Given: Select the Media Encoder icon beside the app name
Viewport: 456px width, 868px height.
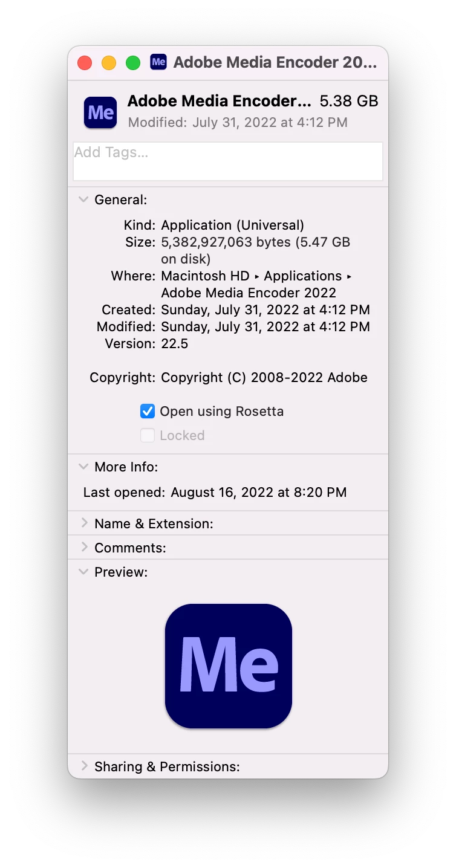Looking at the screenshot, I should point(100,112).
